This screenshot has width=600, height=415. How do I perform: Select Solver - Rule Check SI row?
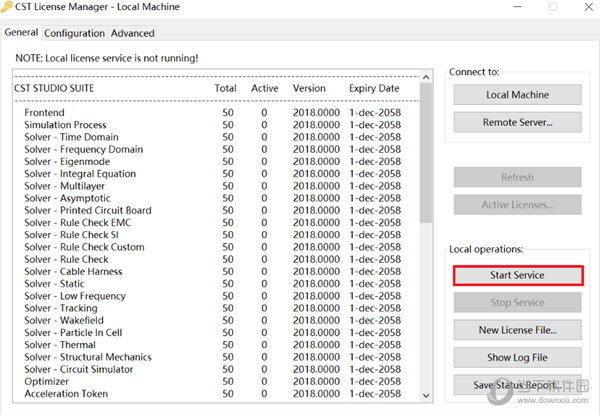click(212, 235)
